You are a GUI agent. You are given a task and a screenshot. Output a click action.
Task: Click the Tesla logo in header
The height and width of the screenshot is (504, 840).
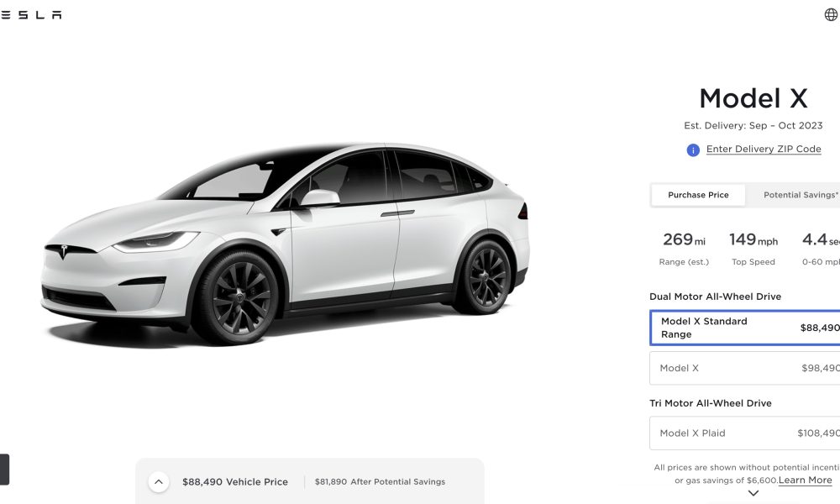(x=30, y=15)
